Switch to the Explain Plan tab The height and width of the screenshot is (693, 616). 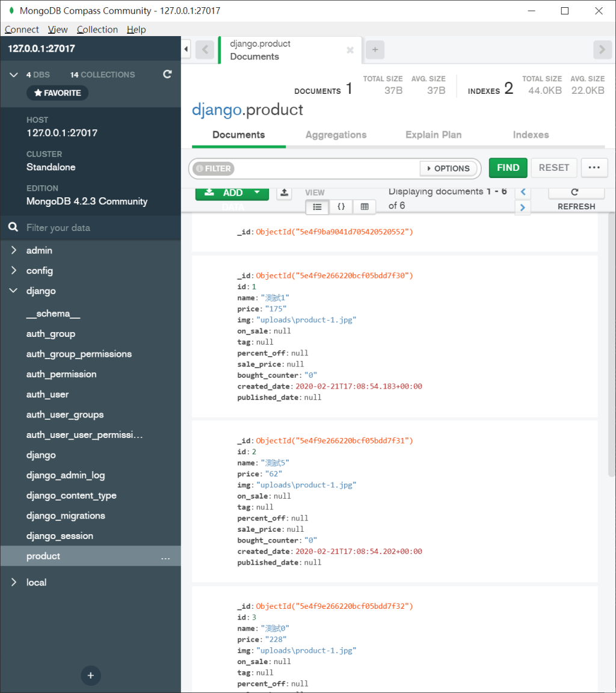pos(434,135)
